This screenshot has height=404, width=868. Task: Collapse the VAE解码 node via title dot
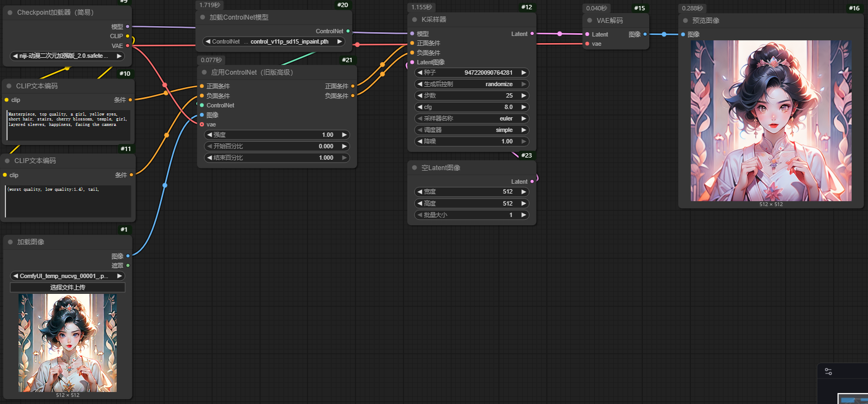point(589,21)
